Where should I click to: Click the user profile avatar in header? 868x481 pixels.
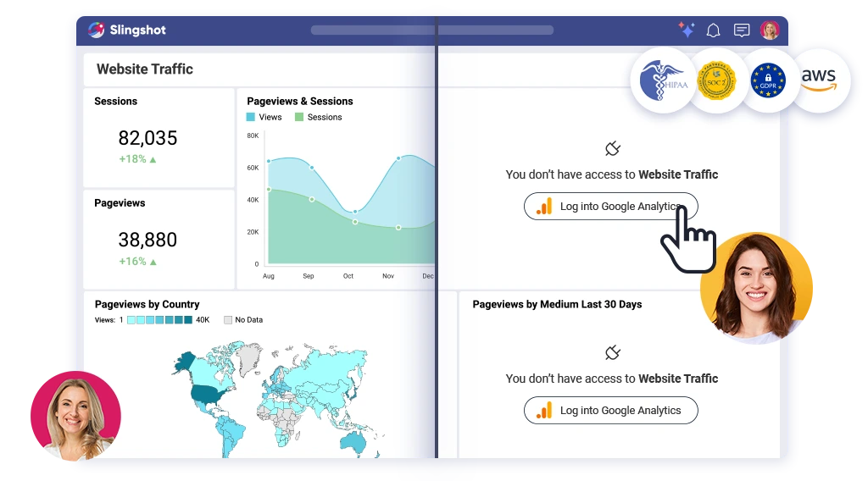(770, 30)
